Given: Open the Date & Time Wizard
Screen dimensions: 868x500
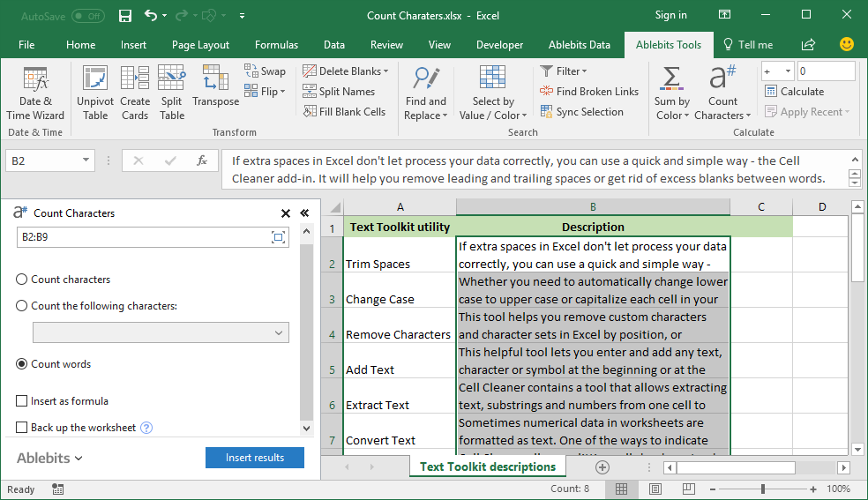Looking at the screenshot, I should pyautogui.click(x=35, y=93).
